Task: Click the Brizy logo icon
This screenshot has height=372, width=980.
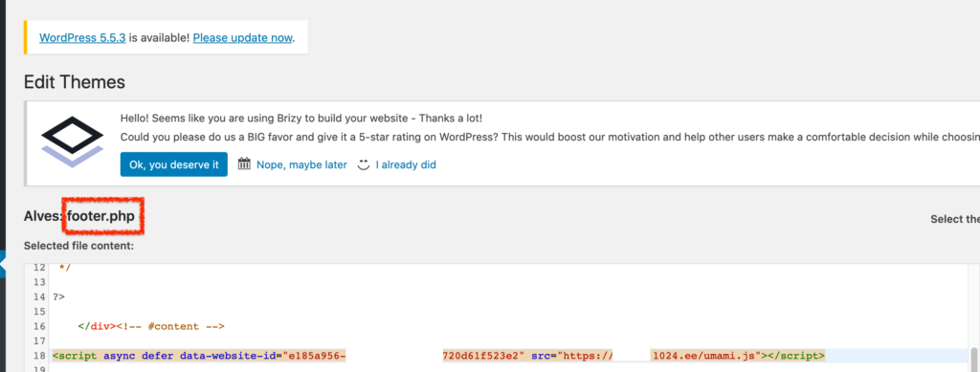Action: [72, 142]
